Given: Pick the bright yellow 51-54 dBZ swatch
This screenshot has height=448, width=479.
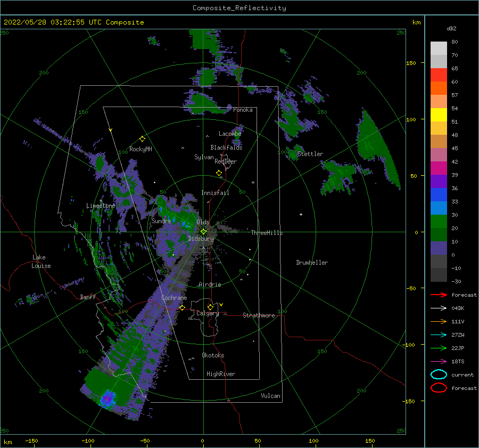Looking at the screenshot, I should [x=439, y=115].
